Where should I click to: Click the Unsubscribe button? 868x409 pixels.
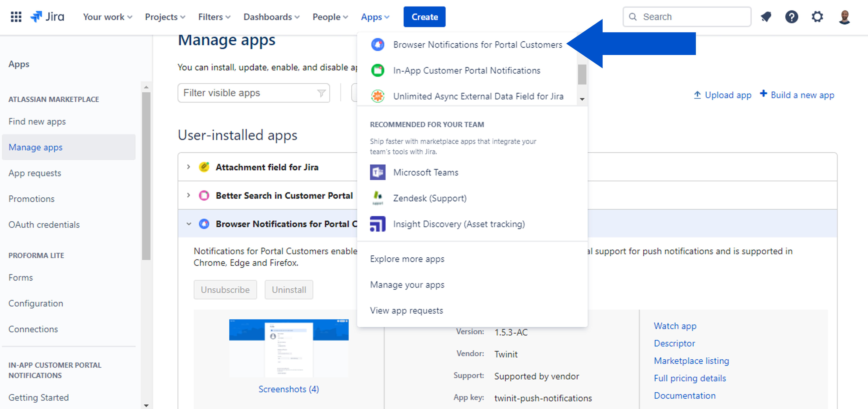225,289
